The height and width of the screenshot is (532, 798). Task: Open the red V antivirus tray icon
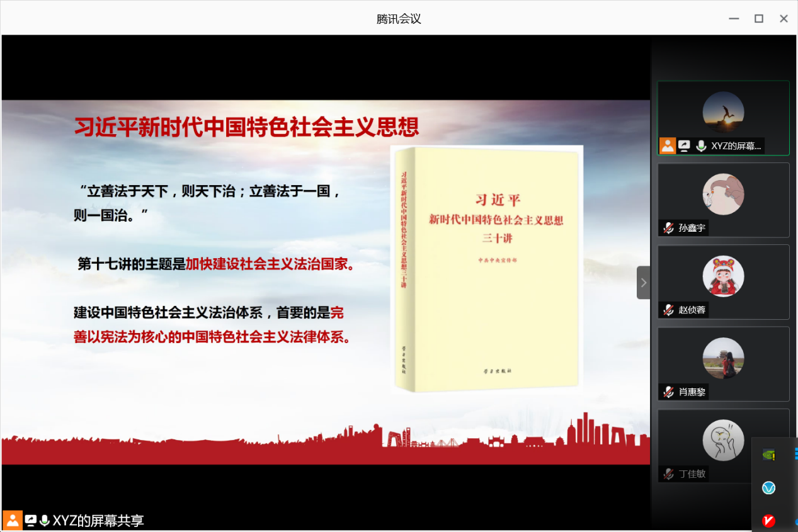(x=768, y=521)
